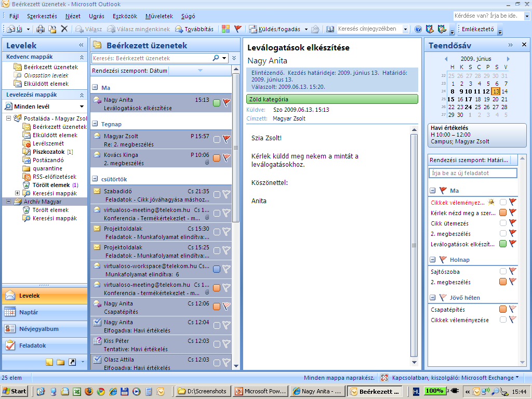Collapse the csütörtök message group

click(96, 179)
